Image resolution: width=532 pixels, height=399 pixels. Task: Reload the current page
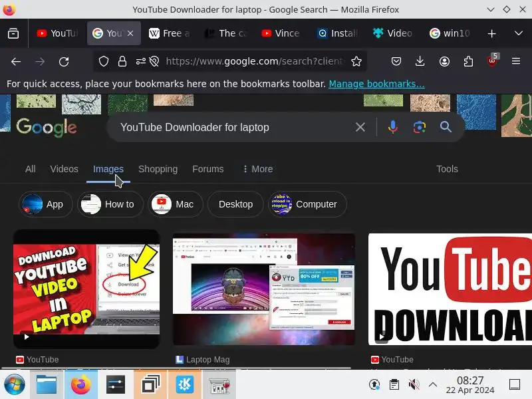64,61
